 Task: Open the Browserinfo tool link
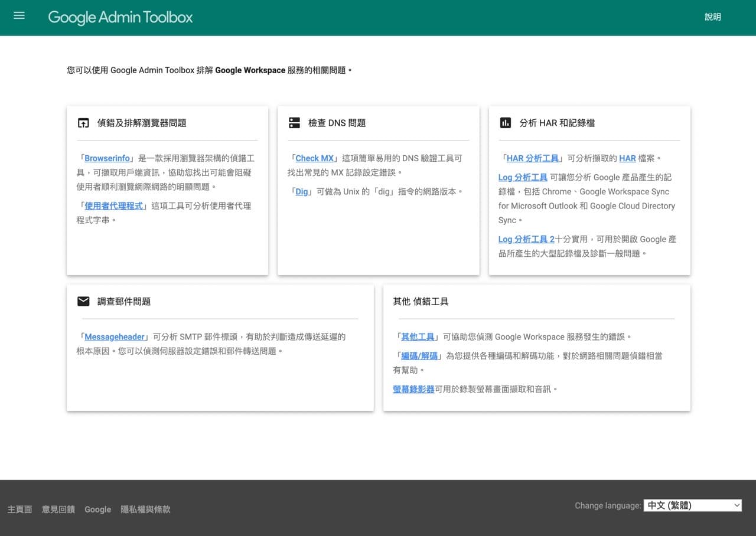coord(107,158)
